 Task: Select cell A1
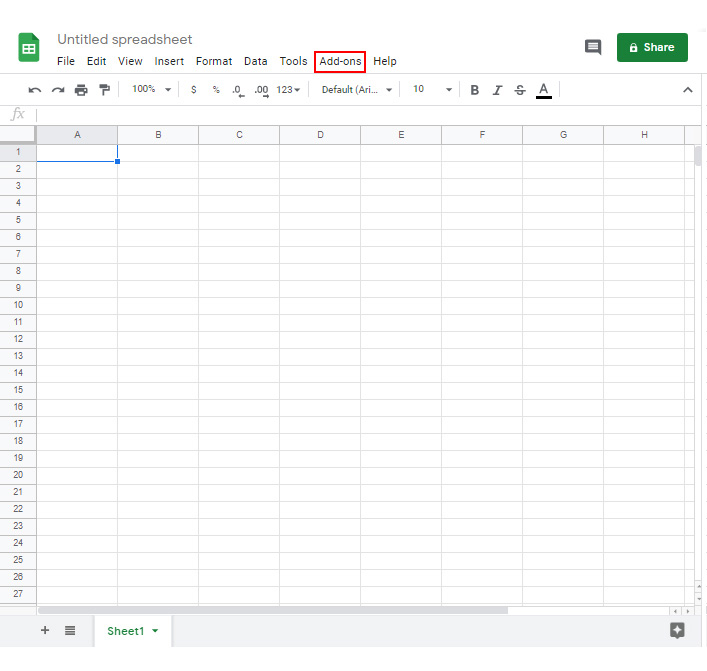coord(77,153)
